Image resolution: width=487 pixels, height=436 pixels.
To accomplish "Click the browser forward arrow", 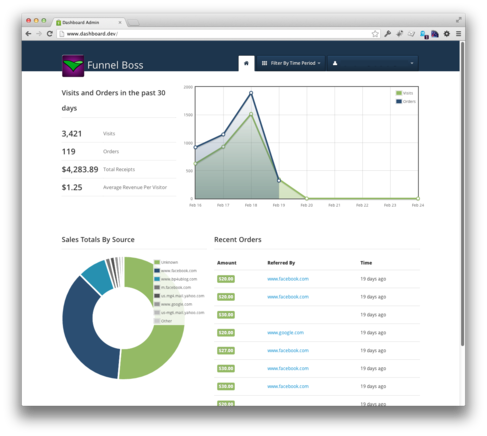I will point(39,34).
